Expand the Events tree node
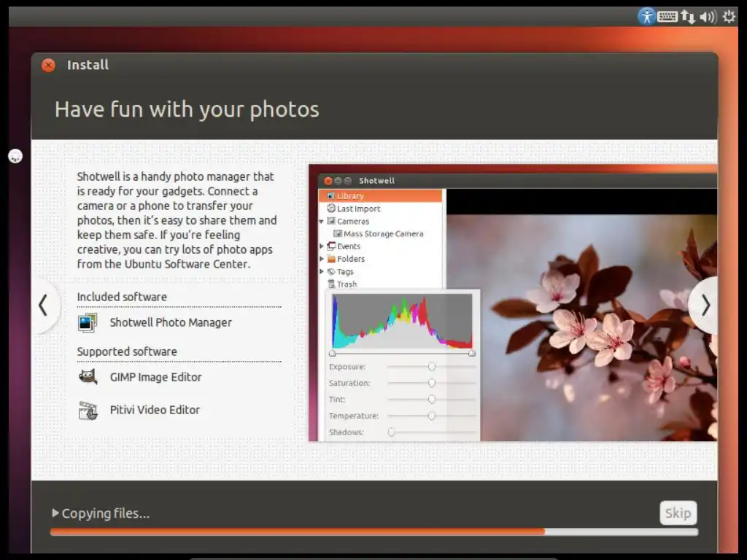This screenshot has height=560, width=747. [x=322, y=246]
